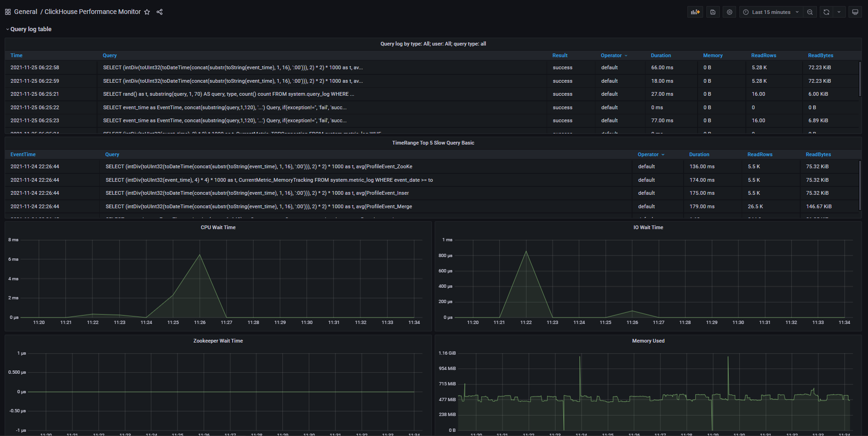
Task: Open the Last 15 minutes time picker
Action: pos(771,12)
